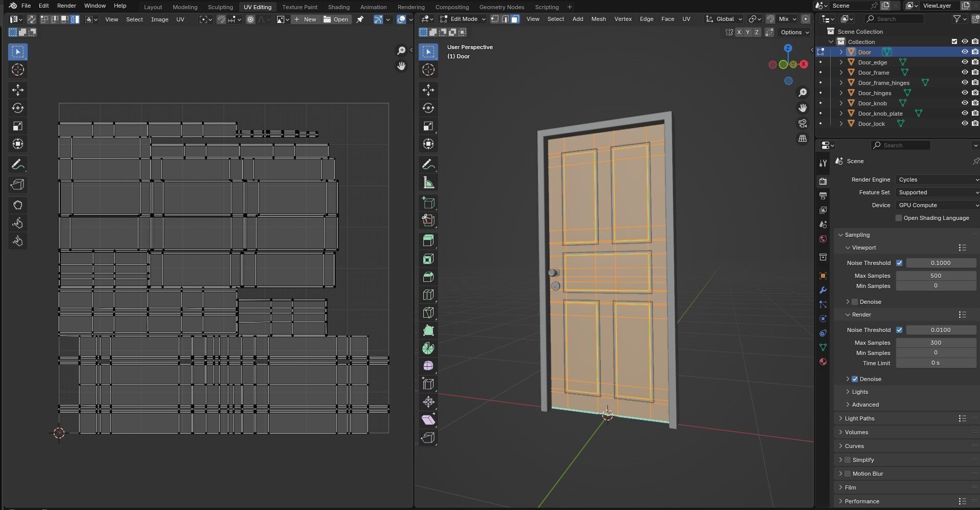Screen dimensions: 980x510
Task: Enable Viewport Denoise checkbox
Action: [855, 302]
